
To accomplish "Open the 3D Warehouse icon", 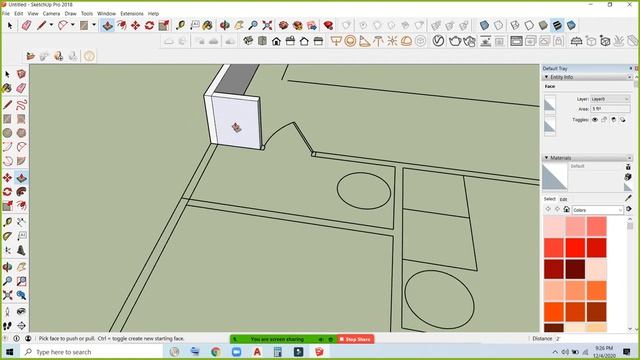I will (x=283, y=26).
